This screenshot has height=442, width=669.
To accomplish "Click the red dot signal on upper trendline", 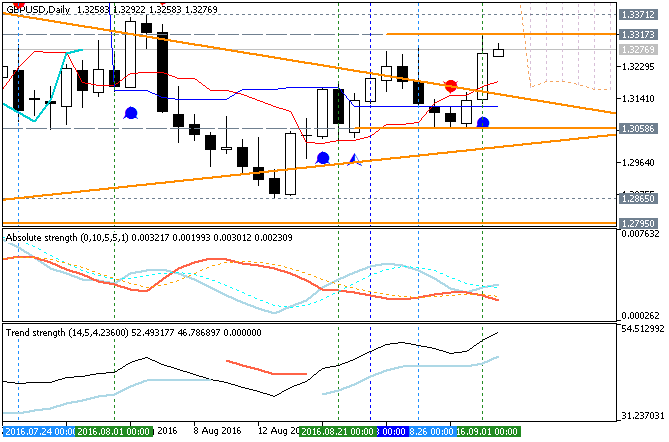I will 451,86.
